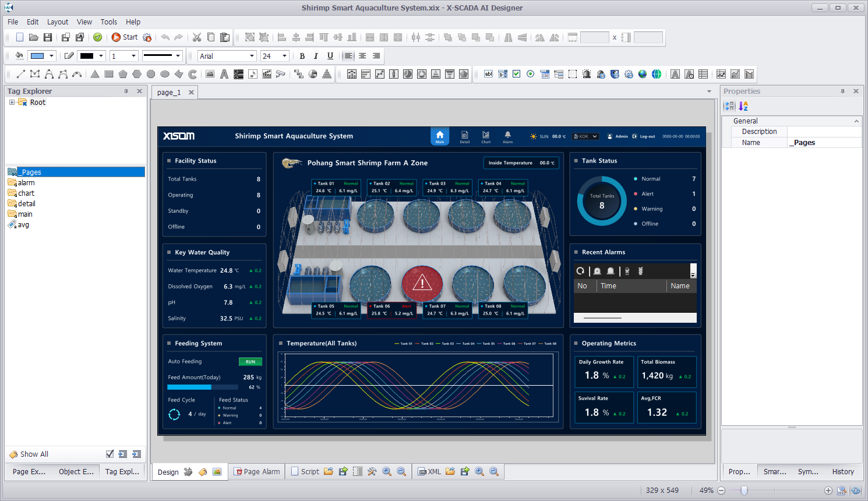Open the Layout menu

click(58, 22)
